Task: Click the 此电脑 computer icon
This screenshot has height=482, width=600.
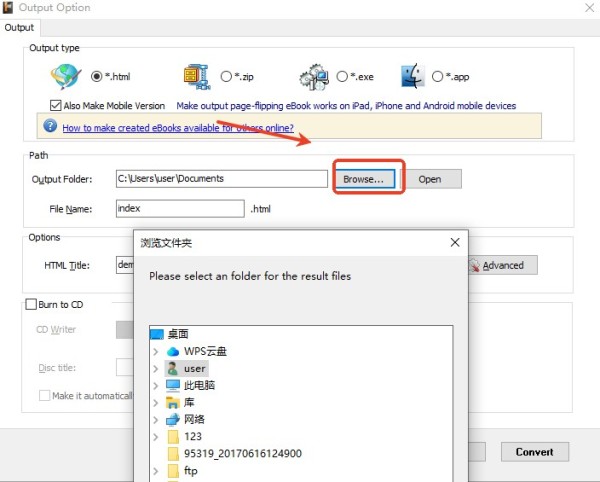Action: coord(173,385)
